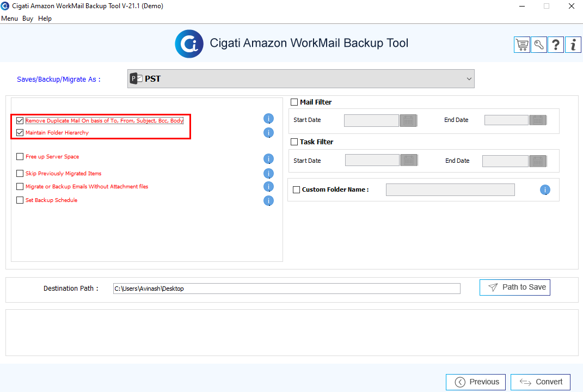Click the 'Cigati Amazon WorkMail Backup Tool' heading
Viewport: 583px width, 392px height.
click(309, 43)
